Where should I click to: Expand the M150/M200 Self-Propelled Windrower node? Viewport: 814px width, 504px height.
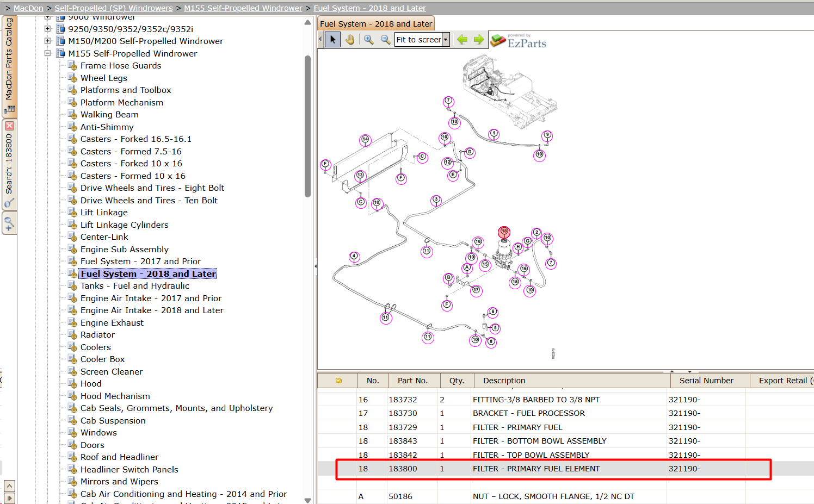(47, 41)
